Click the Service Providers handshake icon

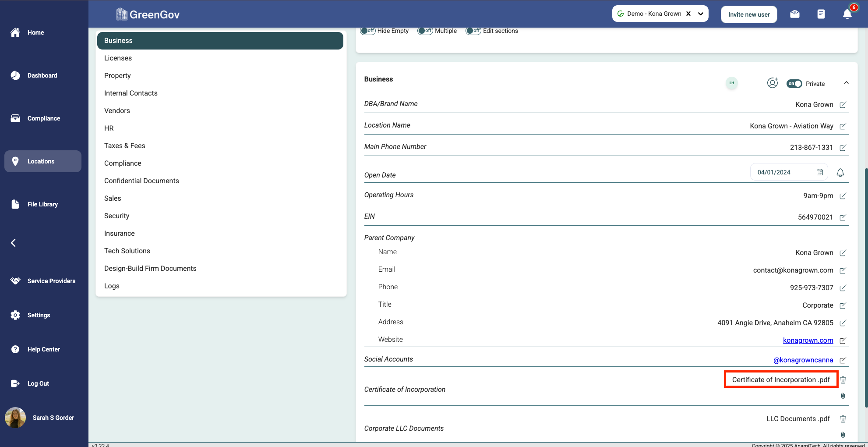[15, 281]
